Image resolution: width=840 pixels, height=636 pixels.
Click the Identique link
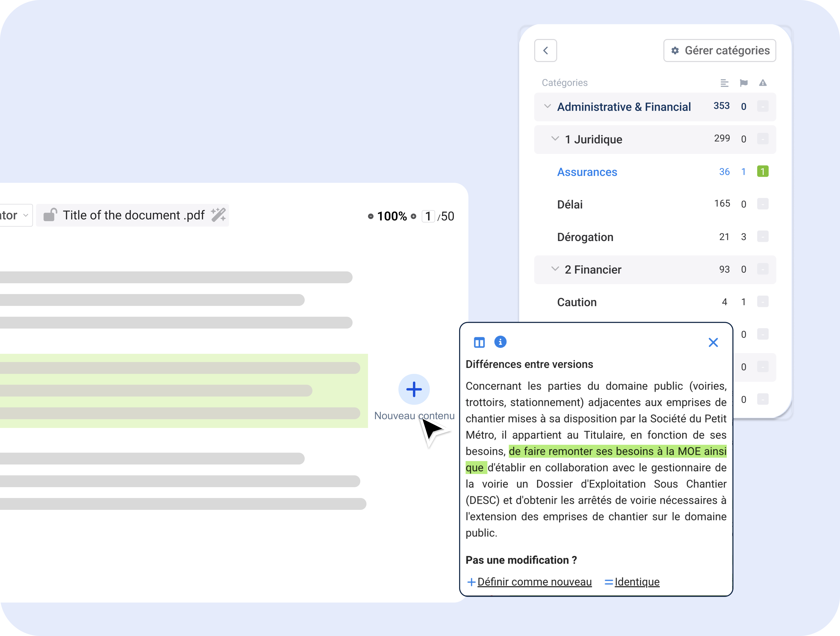[637, 582]
